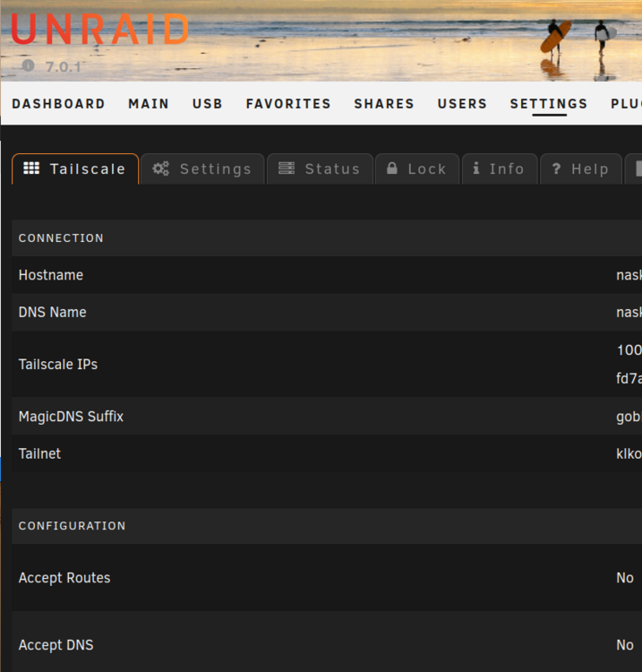Image resolution: width=642 pixels, height=672 pixels.
Task: Switch to the Tailscale tab
Action: [x=75, y=168]
